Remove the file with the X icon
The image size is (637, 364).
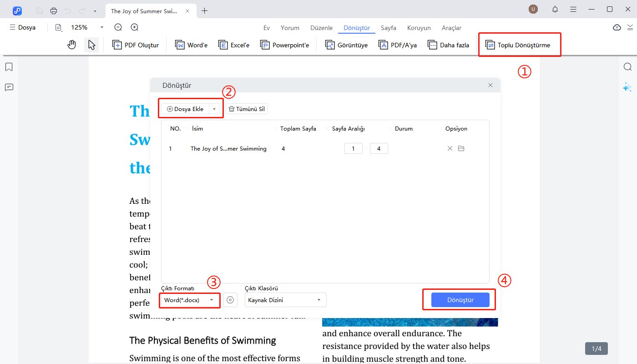450,148
